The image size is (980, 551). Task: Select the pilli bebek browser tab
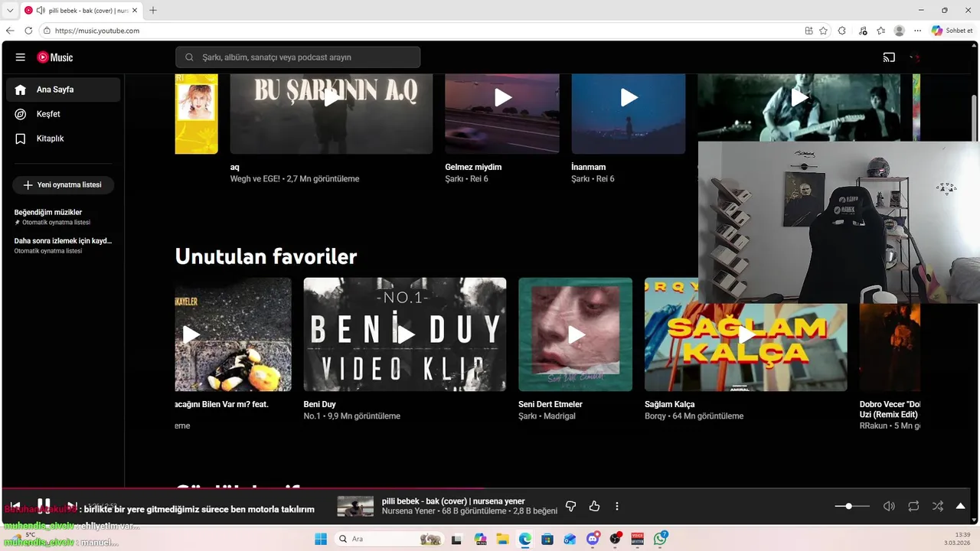pos(80,10)
